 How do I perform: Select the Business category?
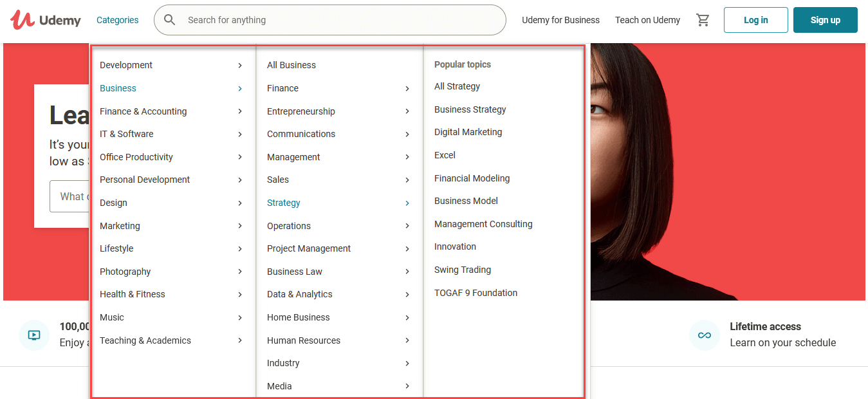[x=118, y=88]
